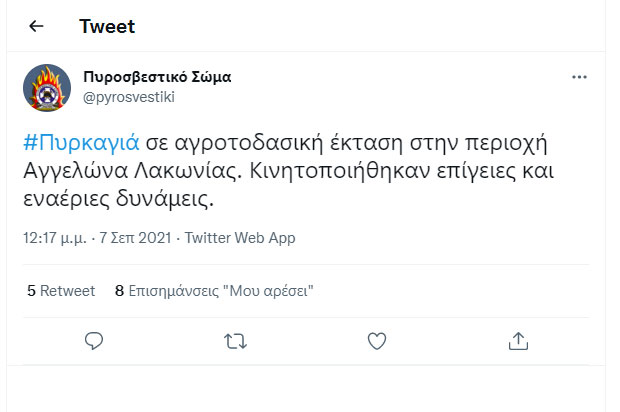Image resolution: width=620 pixels, height=412 pixels.
Task: Click the @pyrosvestiki handle
Action: 126,98
